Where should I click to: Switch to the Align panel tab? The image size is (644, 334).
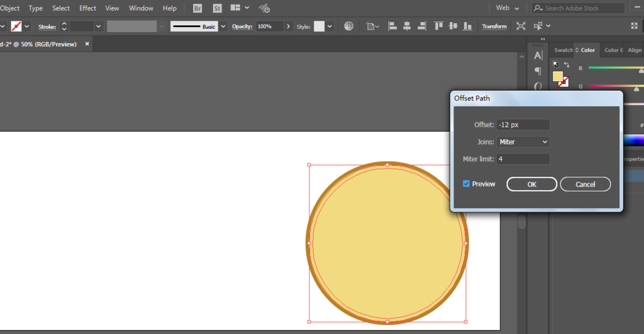(634, 50)
